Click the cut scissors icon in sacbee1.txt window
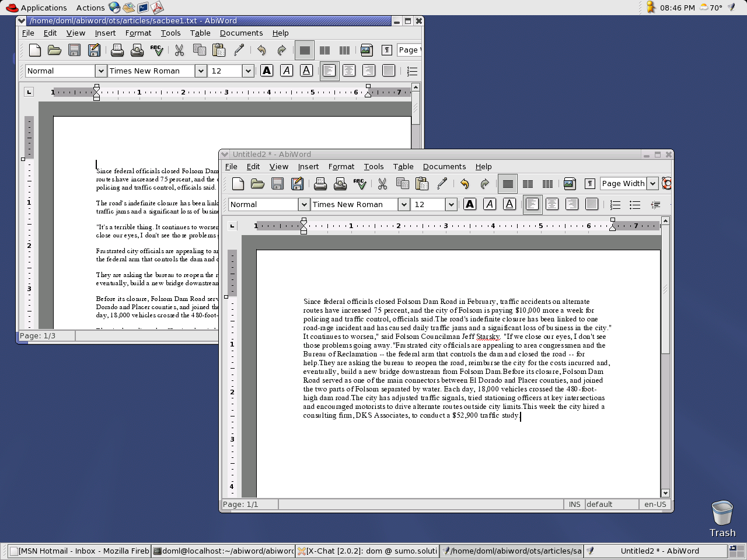 179,50
